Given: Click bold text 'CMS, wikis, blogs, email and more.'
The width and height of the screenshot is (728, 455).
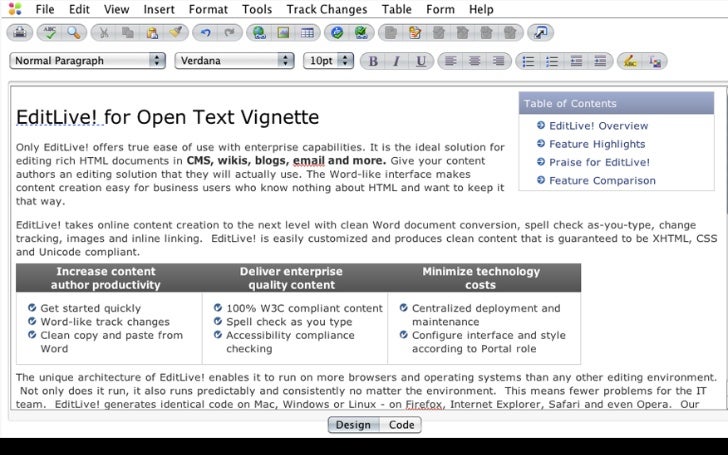Looking at the screenshot, I should point(286,161).
